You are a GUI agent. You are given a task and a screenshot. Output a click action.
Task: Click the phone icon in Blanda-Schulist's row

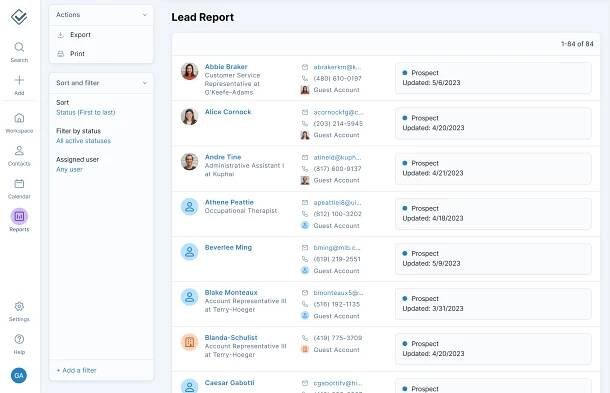point(305,338)
